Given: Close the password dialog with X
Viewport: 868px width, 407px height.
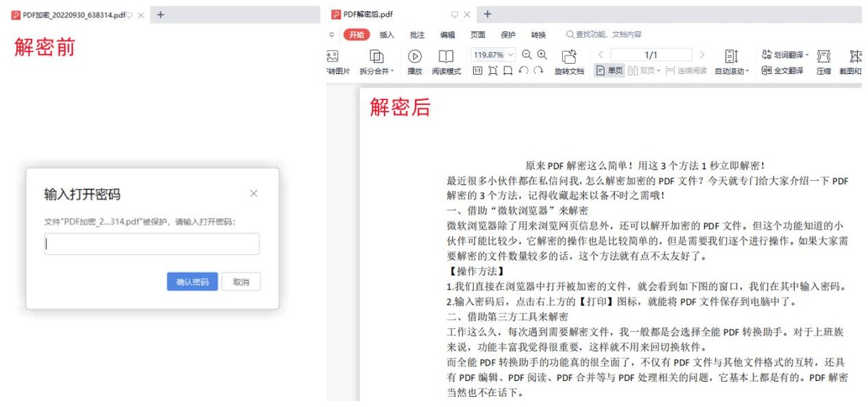Looking at the screenshot, I should [x=253, y=193].
